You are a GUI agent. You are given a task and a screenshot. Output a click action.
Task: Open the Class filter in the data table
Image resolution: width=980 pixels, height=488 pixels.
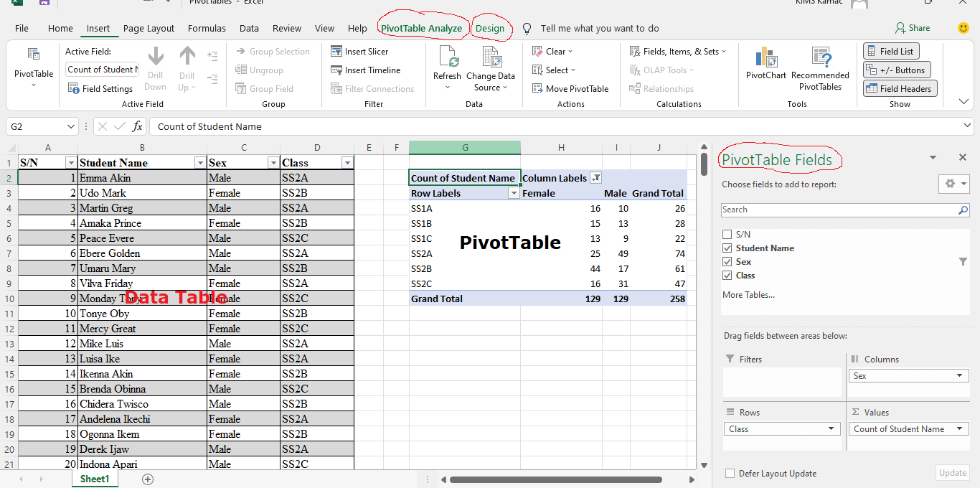[x=347, y=162]
